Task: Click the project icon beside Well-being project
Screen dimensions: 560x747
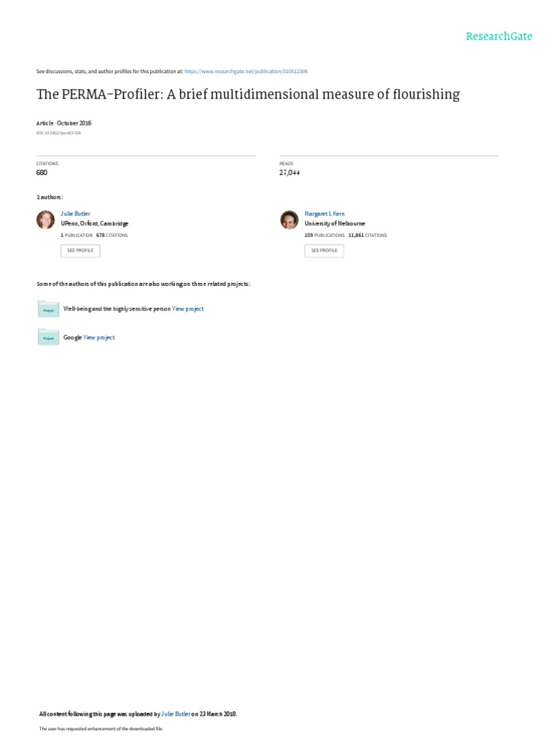Action: click(x=48, y=309)
